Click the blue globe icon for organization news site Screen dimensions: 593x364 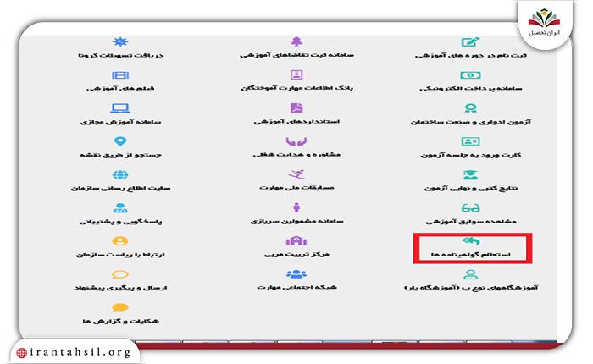[x=120, y=174]
